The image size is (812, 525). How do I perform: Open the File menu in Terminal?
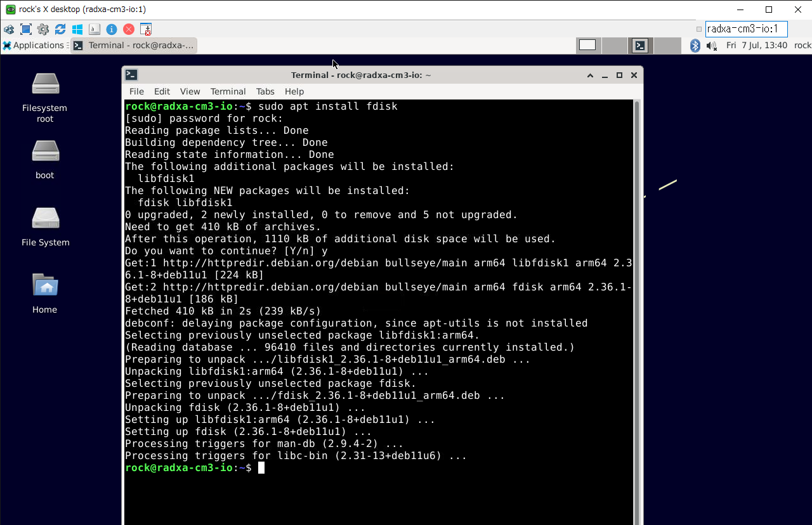(136, 91)
